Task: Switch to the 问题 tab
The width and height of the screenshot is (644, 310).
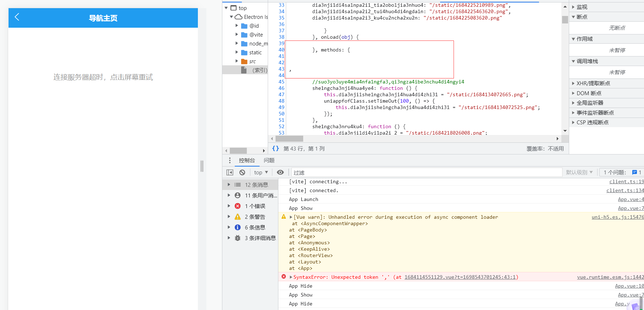Action: point(269,160)
